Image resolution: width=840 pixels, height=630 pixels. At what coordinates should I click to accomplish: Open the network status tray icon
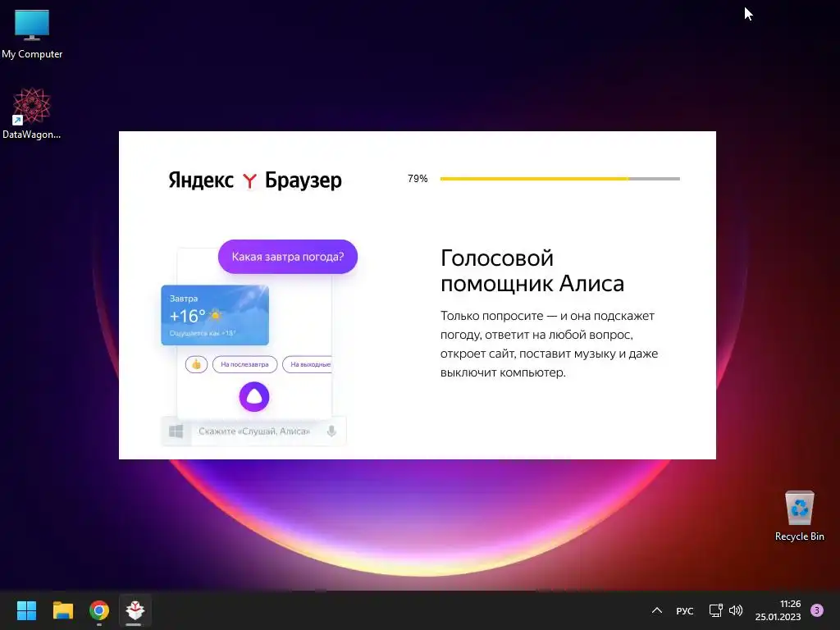click(x=715, y=610)
